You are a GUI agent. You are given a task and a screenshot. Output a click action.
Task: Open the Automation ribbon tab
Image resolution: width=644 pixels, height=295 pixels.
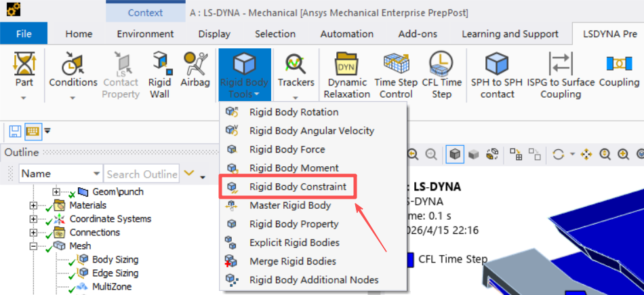pyautogui.click(x=347, y=34)
